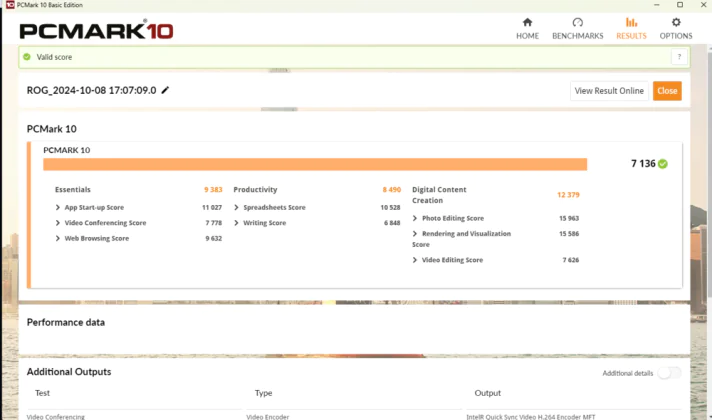Click the Productivity label

click(255, 190)
